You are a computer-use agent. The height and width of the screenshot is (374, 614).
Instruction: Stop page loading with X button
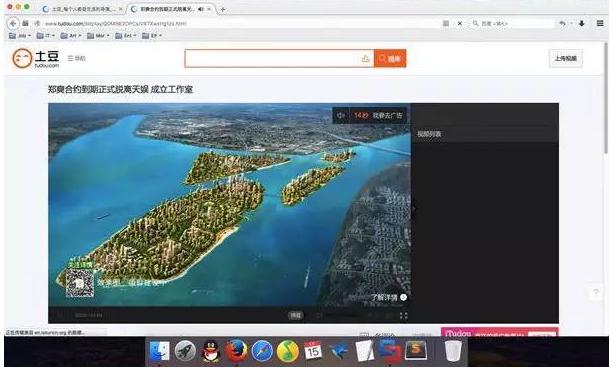point(460,23)
